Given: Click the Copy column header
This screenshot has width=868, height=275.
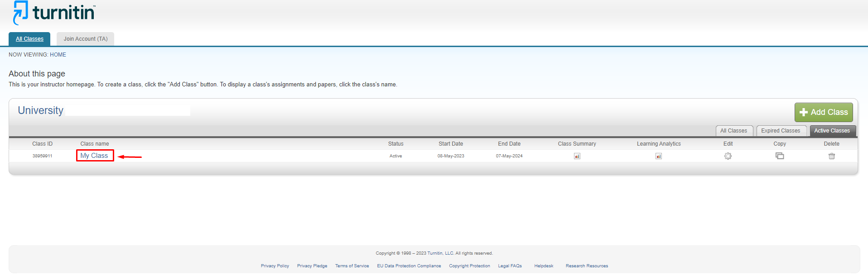Looking at the screenshot, I should tap(780, 144).
